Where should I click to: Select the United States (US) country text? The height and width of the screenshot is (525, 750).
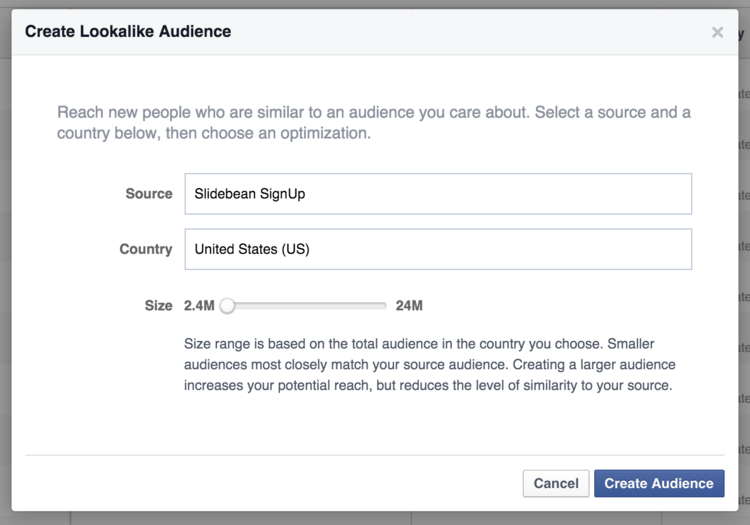pyautogui.click(x=252, y=249)
